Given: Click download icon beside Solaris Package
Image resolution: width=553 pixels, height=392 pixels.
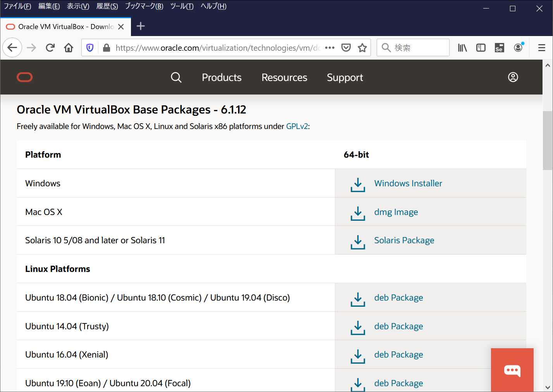Looking at the screenshot, I should 358,242.
